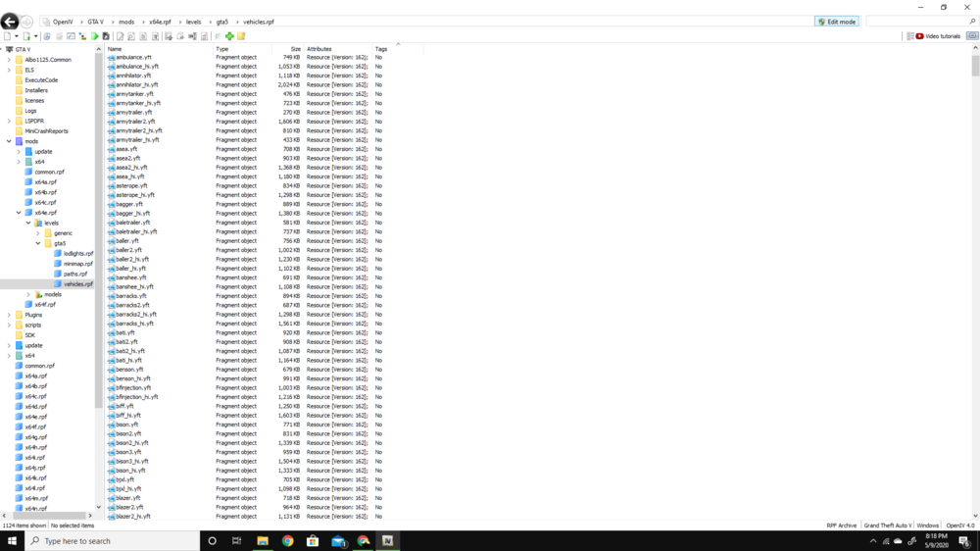Go back with the black arrow button

tap(10, 22)
